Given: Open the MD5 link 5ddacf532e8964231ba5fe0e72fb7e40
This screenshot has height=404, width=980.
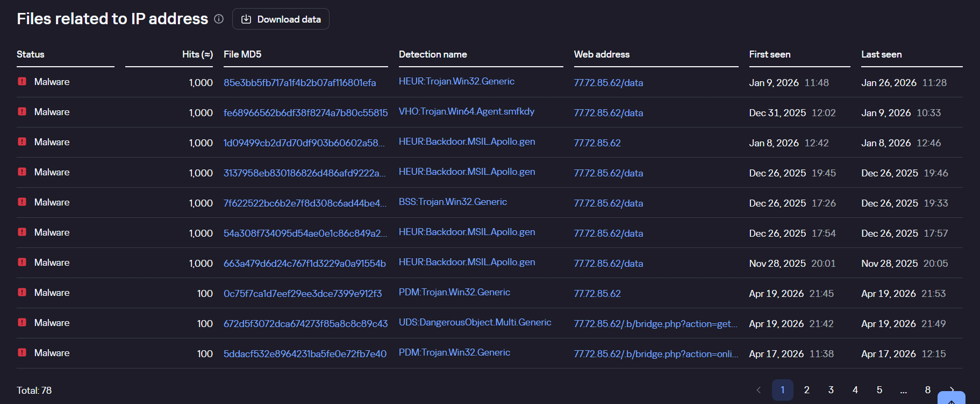Looking at the screenshot, I should (305, 353).
